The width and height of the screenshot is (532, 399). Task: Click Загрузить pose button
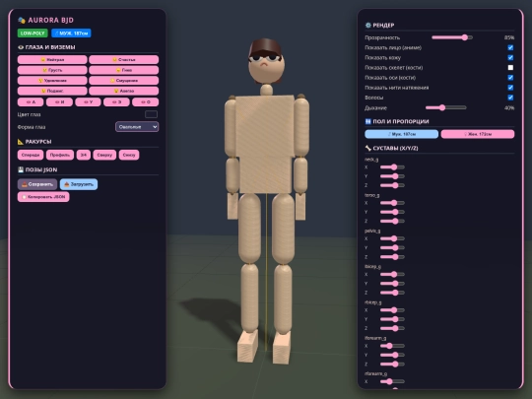pyautogui.click(x=79, y=184)
